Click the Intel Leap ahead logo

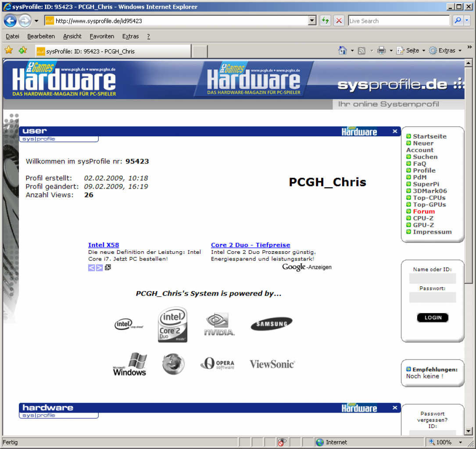pos(129,324)
